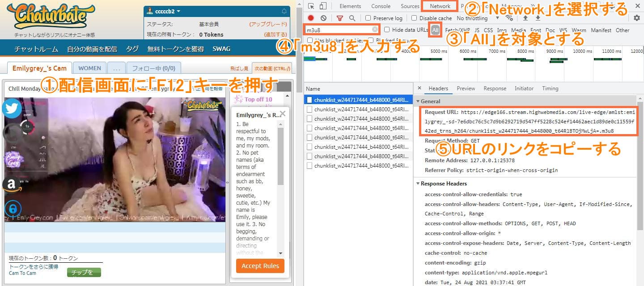
Task: Stop recording with the red record icon
Action: point(311,18)
